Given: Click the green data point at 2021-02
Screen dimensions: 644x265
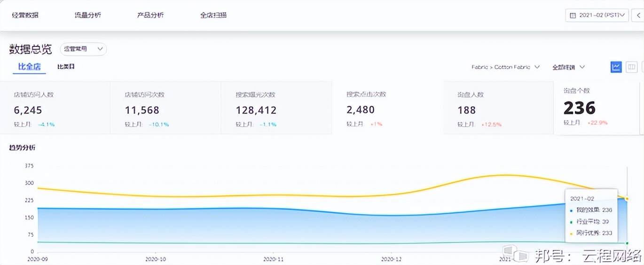Looking at the screenshot, I should click(x=627, y=243).
